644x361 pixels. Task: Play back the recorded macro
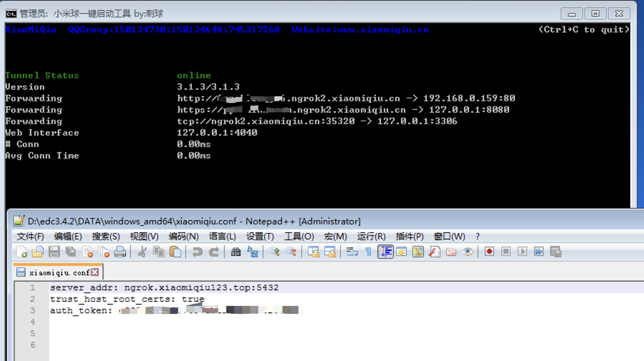point(522,252)
